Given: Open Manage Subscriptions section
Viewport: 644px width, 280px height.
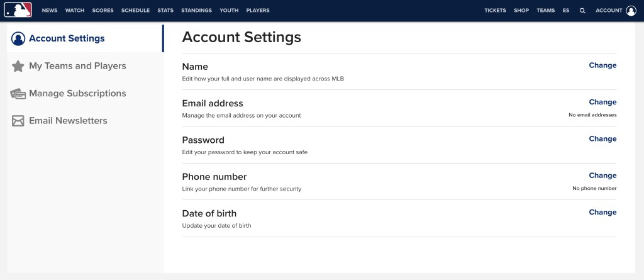Looking at the screenshot, I should tap(86, 93).
